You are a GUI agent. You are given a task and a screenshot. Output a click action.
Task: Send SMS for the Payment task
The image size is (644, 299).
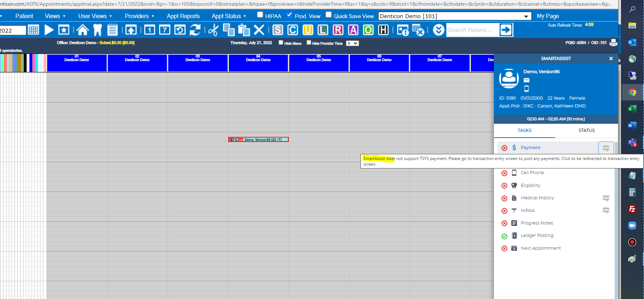click(x=606, y=148)
